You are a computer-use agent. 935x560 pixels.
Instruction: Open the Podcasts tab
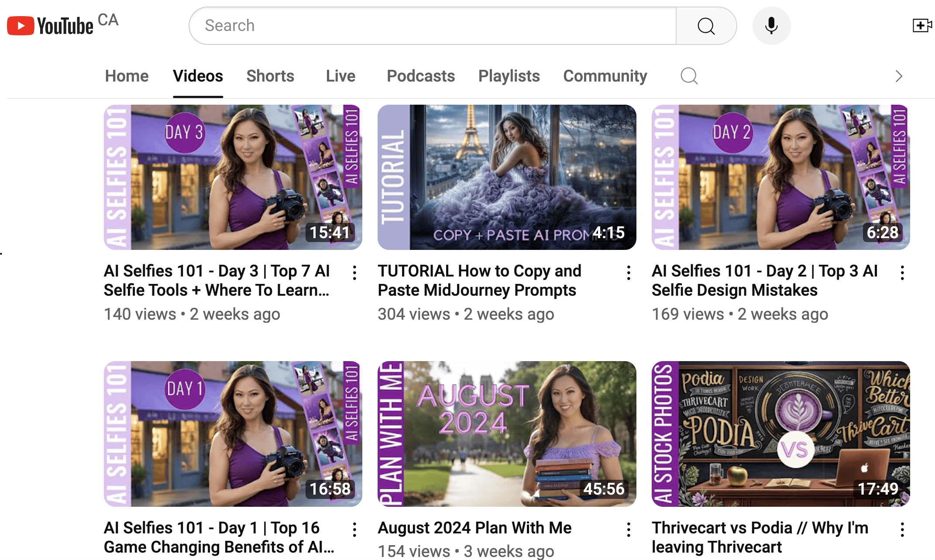421,76
